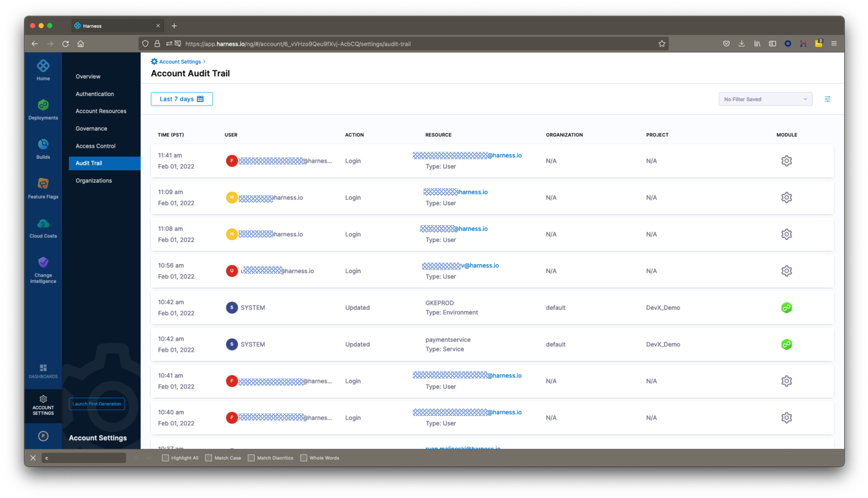Click DevX_Demo project in paymentservice row
The height and width of the screenshot is (498, 868).
[663, 344]
